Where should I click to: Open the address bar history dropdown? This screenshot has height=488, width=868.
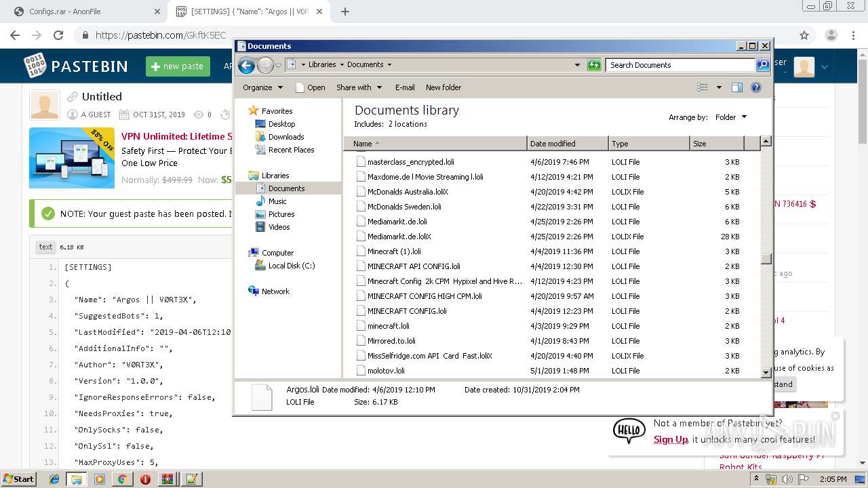577,65
